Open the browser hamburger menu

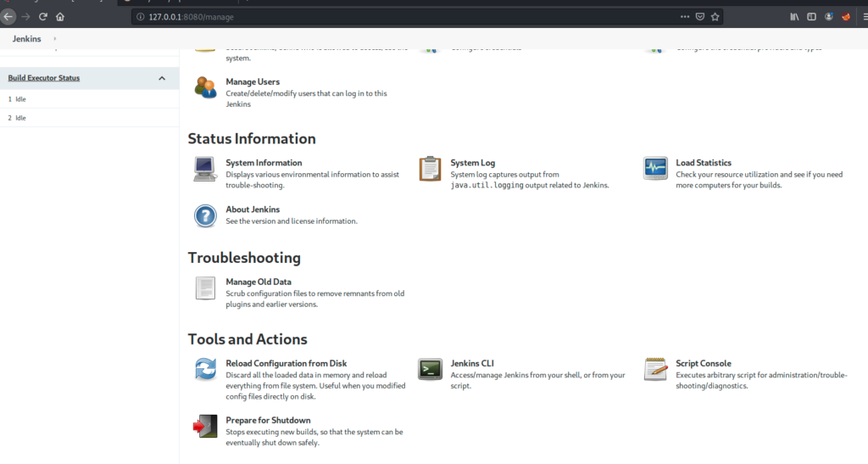coord(865,17)
